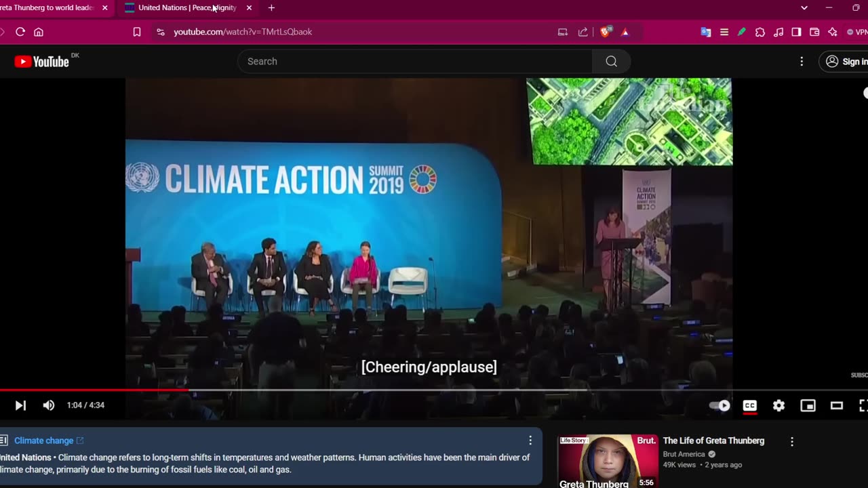Image resolution: width=868 pixels, height=488 pixels.
Task: Open a new tab with plus button
Action: click(x=271, y=8)
